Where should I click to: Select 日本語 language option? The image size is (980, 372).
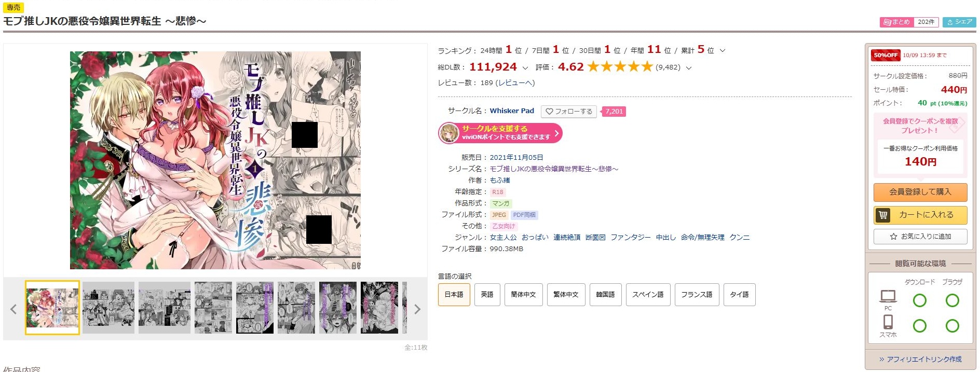[454, 295]
